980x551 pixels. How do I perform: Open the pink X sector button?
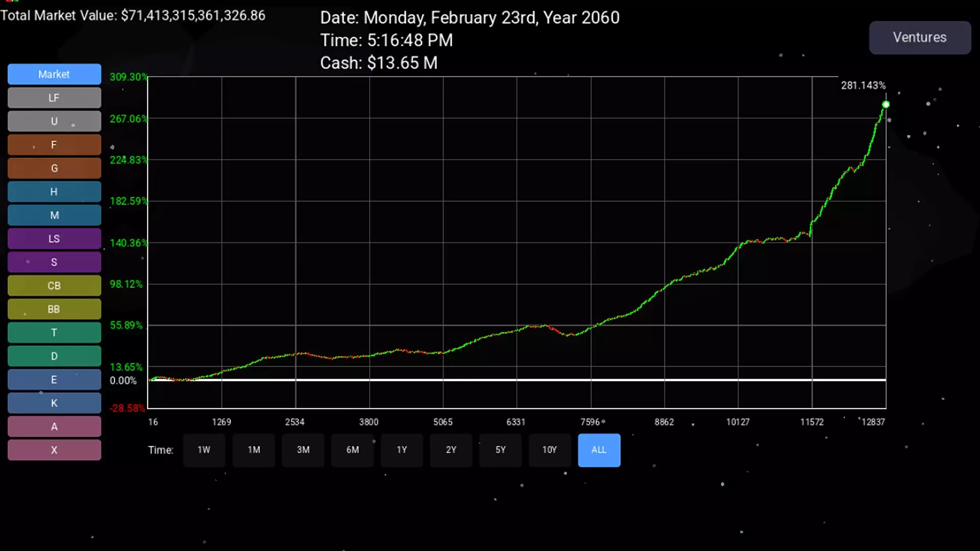pyautogui.click(x=54, y=450)
